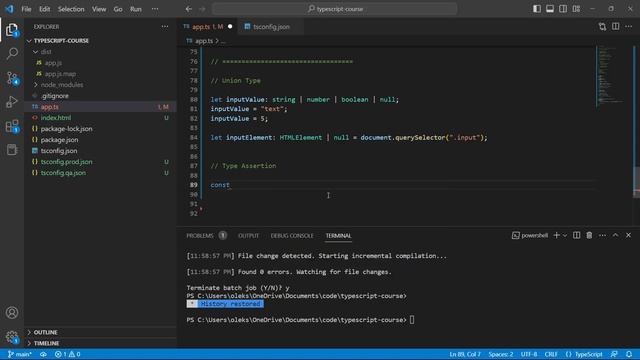Open the Extensions view
Screen dimensions: 640x360
(x=12, y=126)
